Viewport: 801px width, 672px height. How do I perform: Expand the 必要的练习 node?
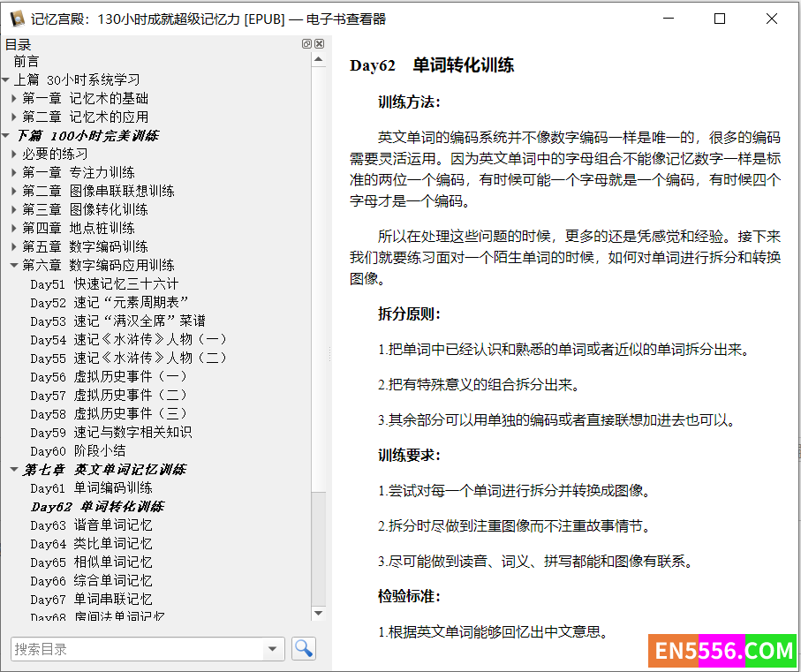14,155
